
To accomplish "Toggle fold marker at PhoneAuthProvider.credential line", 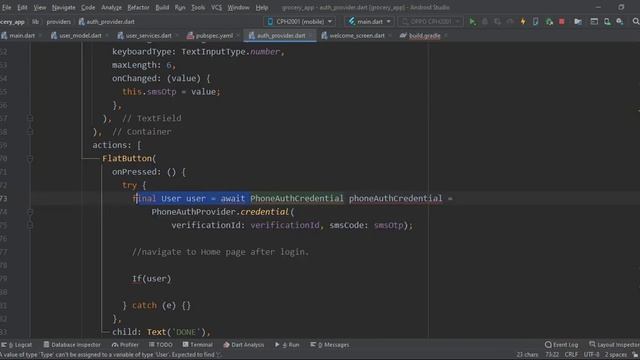I will pos(30,212).
